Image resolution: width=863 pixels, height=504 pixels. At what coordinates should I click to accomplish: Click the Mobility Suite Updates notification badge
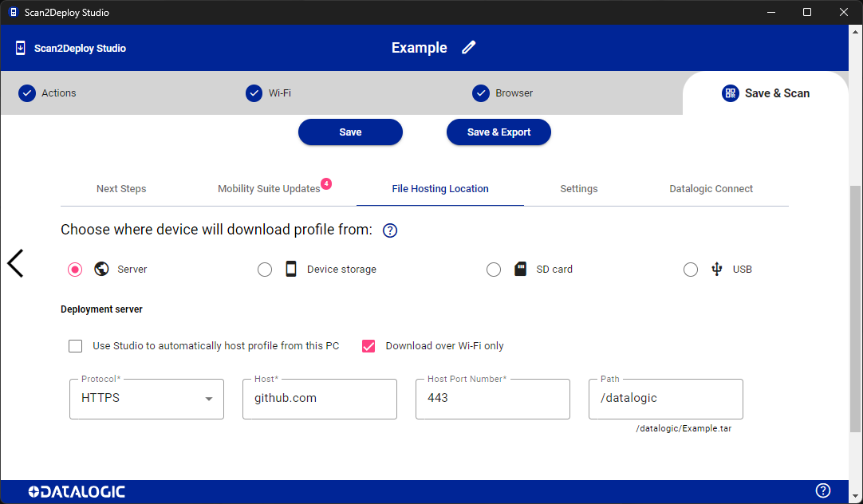pos(326,183)
